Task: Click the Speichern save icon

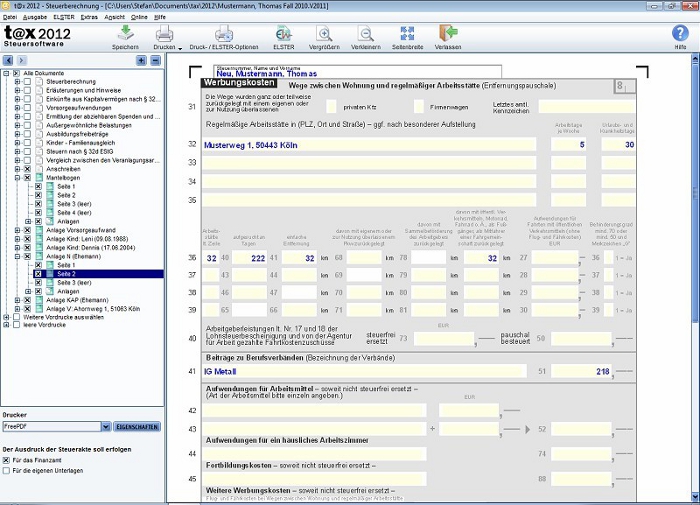Action: coord(125,33)
